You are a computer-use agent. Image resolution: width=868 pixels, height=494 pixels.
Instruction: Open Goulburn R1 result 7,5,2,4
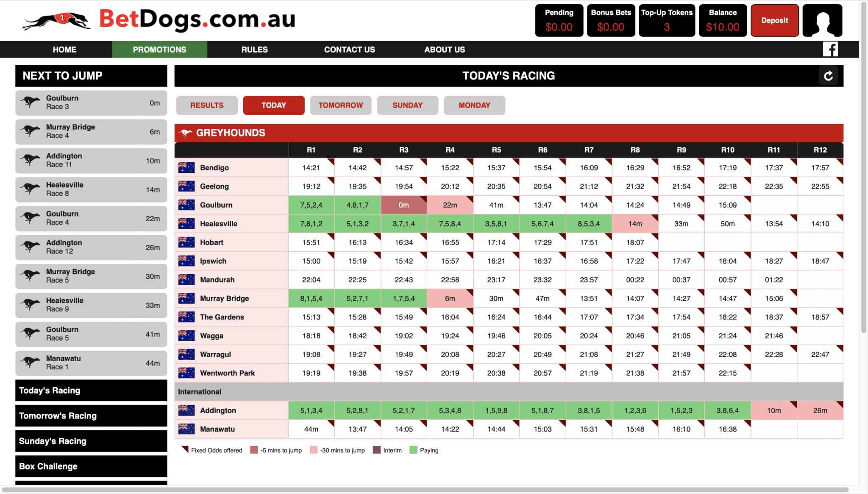click(311, 205)
